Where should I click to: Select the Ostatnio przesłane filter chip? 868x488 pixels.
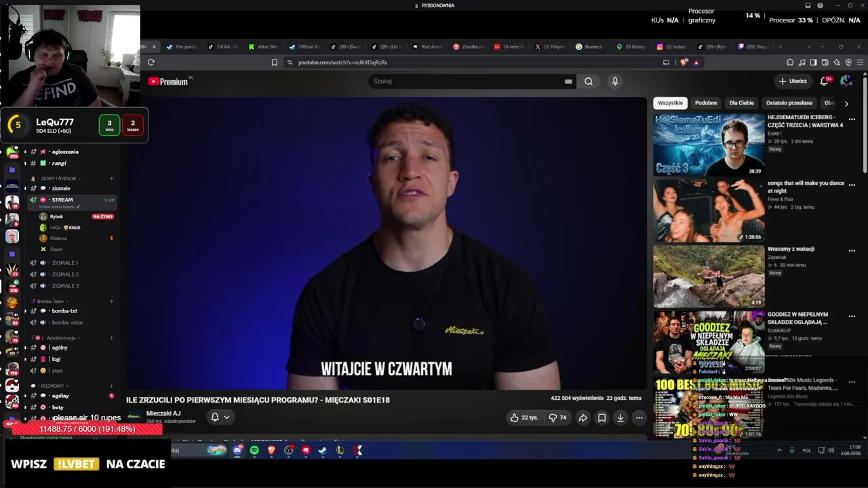(x=789, y=103)
